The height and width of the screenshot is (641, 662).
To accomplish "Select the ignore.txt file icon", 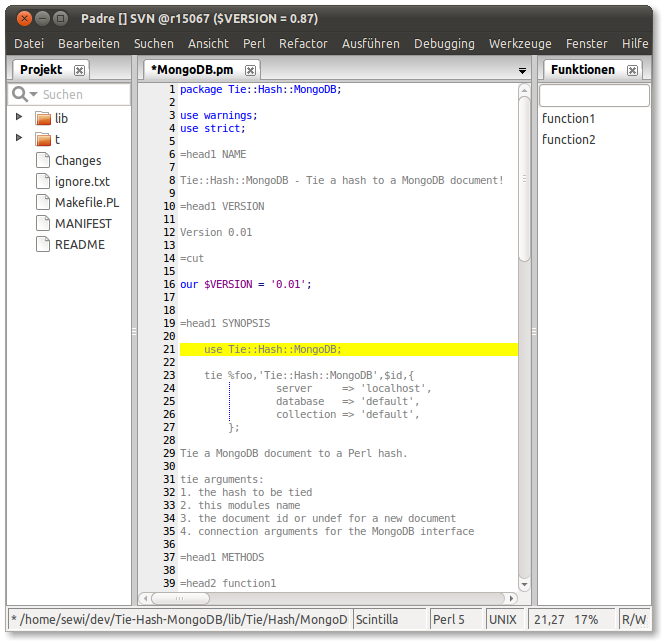I will (43, 182).
